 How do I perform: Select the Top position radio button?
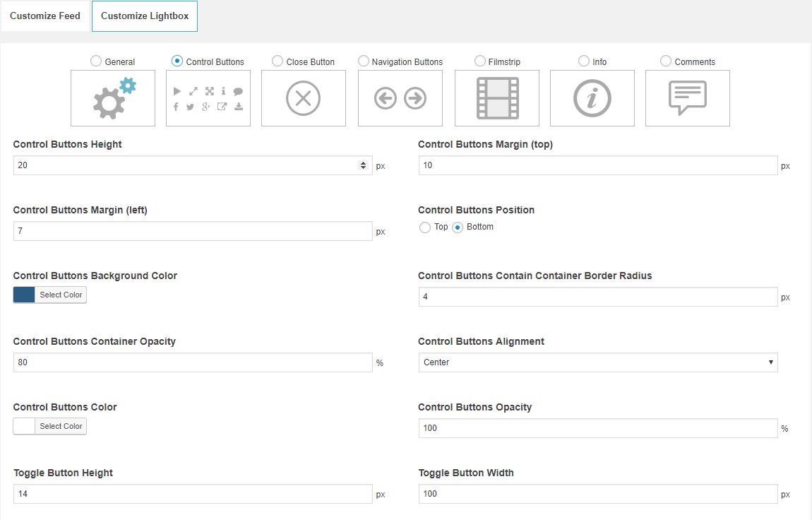pyautogui.click(x=425, y=227)
